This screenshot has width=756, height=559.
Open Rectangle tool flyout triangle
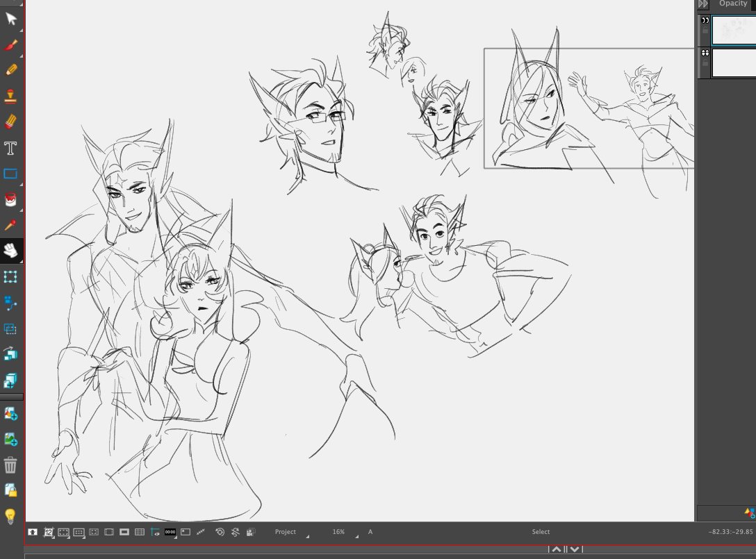21,185
